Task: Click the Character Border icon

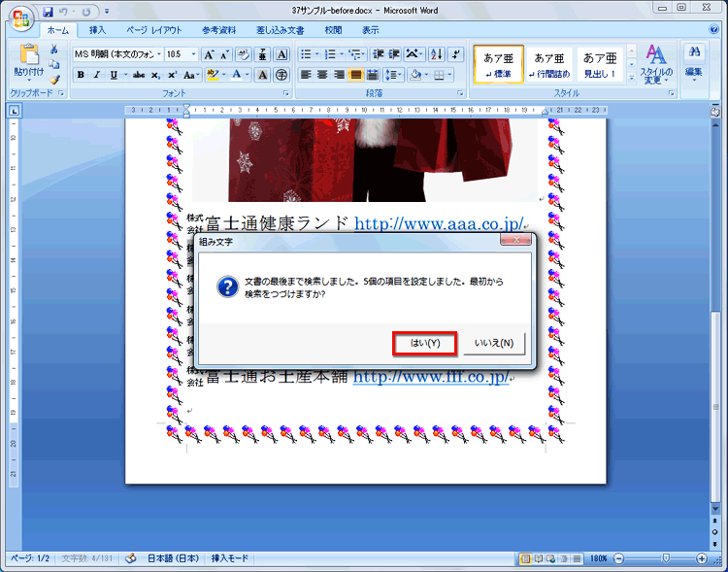Action: point(281,54)
